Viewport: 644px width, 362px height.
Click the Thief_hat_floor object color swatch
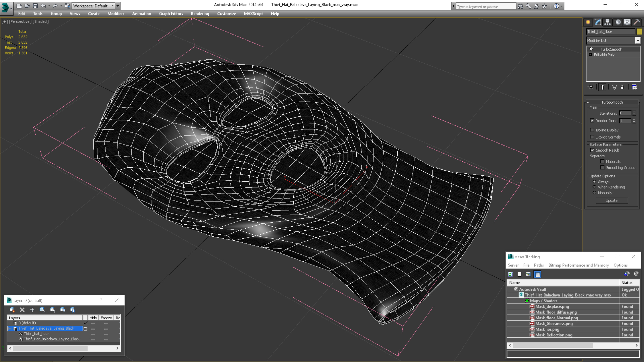click(639, 32)
